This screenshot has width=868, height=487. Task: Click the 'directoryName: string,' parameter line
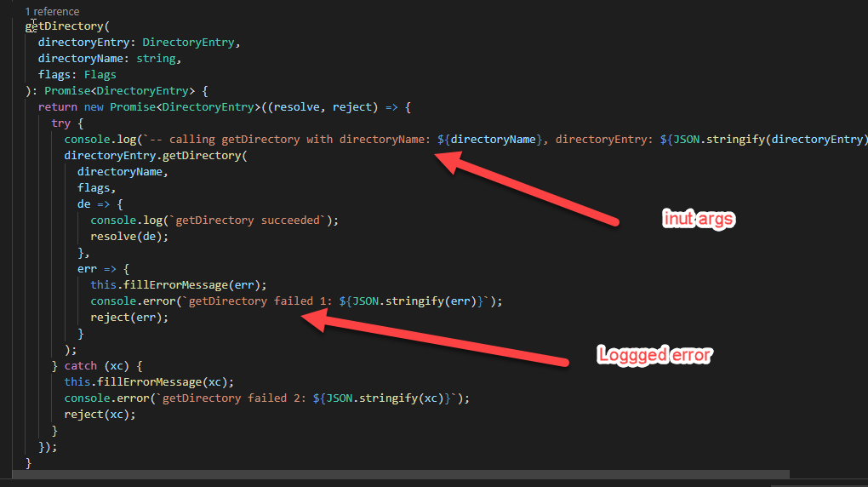click(110, 58)
